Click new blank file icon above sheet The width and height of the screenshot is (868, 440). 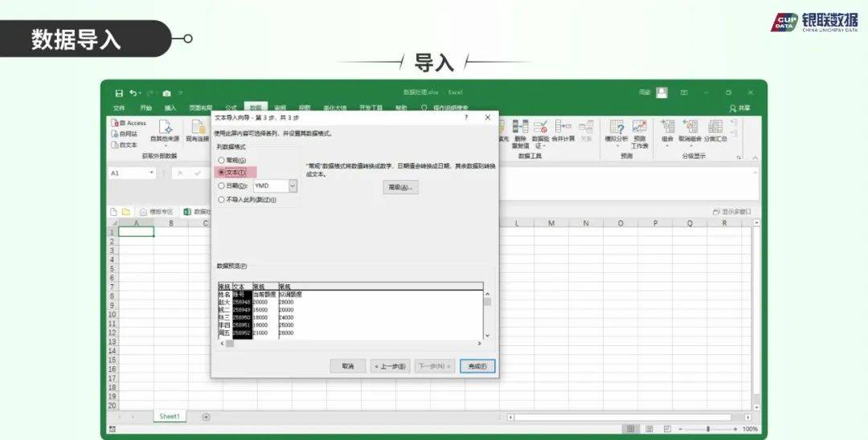113,212
